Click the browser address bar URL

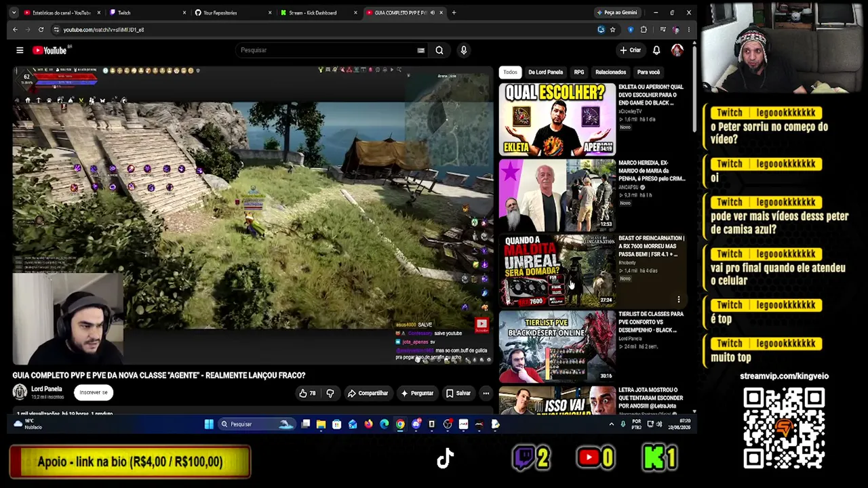(x=104, y=30)
